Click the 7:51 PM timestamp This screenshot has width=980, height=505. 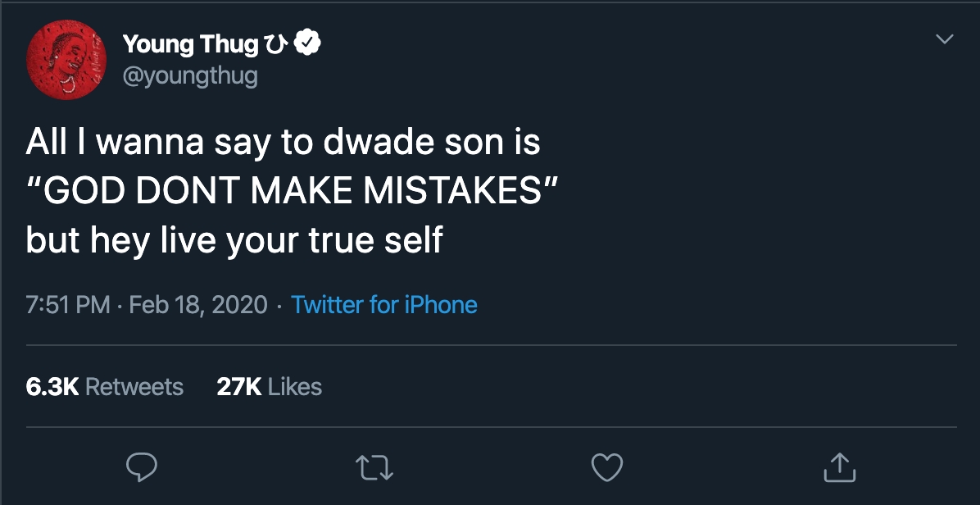[68, 305]
